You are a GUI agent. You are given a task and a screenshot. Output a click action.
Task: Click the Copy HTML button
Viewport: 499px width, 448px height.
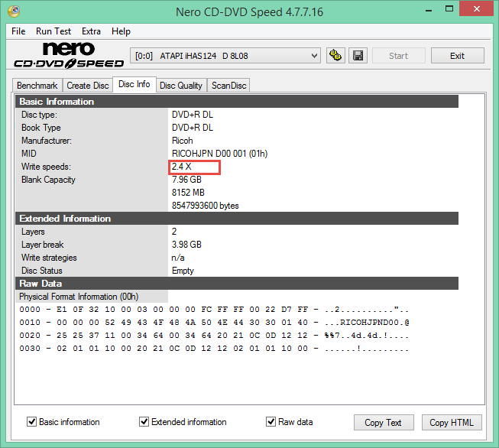tap(452, 423)
